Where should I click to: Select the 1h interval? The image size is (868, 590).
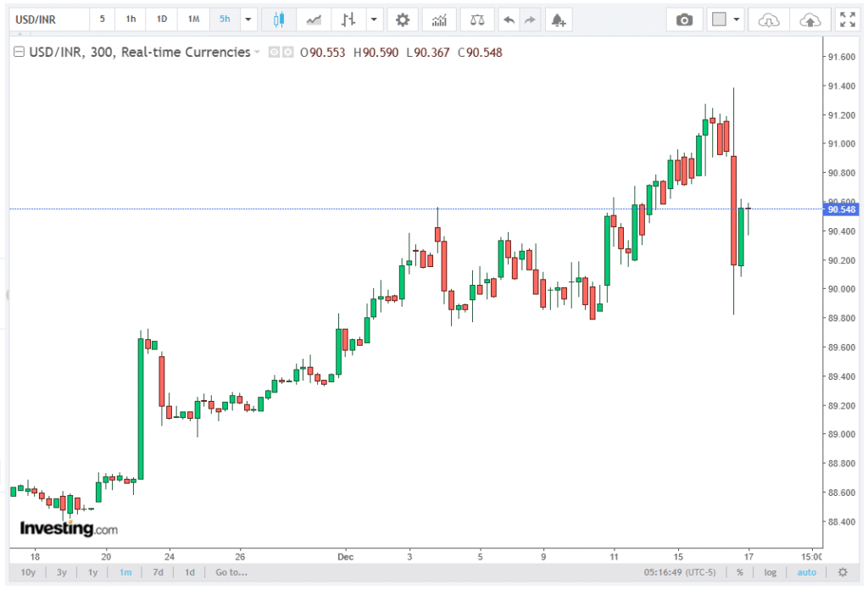coord(131,19)
